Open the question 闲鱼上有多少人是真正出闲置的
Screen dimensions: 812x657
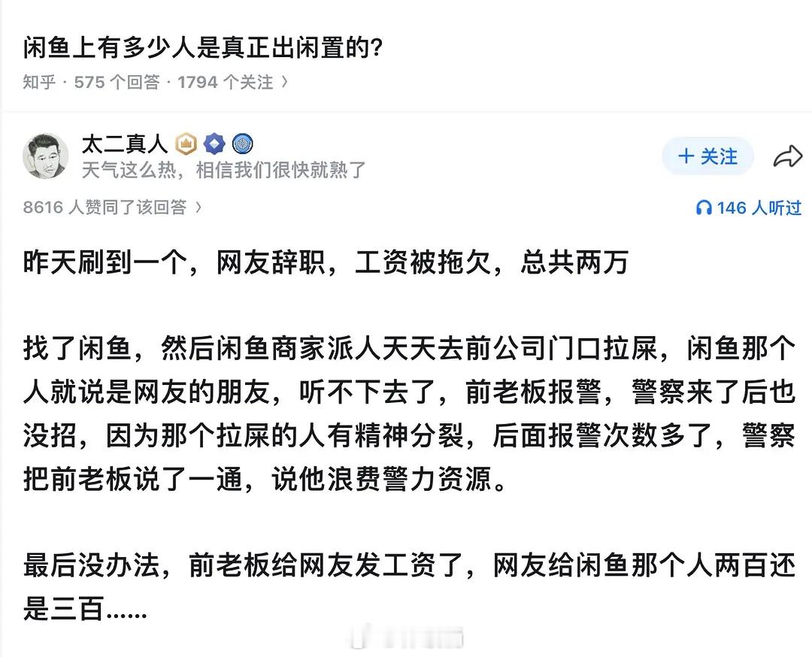coord(199,45)
